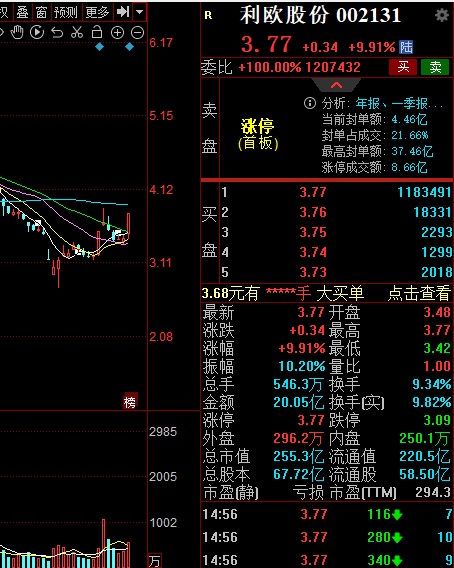Open the 年报、一季报 analysis link
The width and height of the screenshot is (454, 568).
pos(399,104)
